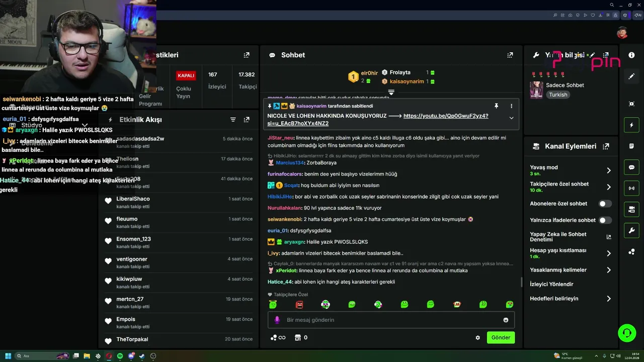The image size is (644, 362).
Task: Open Steam from the taskbar
Action: pyautogui.click(x=142, y=356)
